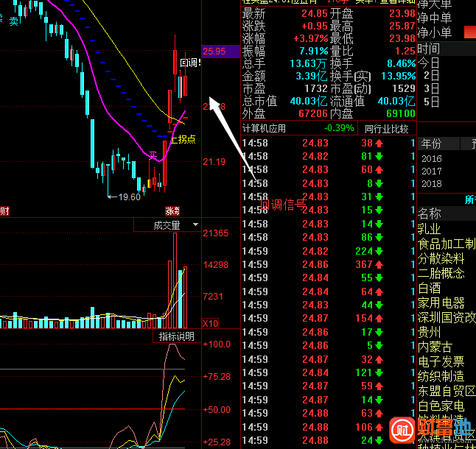Click the green down arrow beside 15 trade

379,210
